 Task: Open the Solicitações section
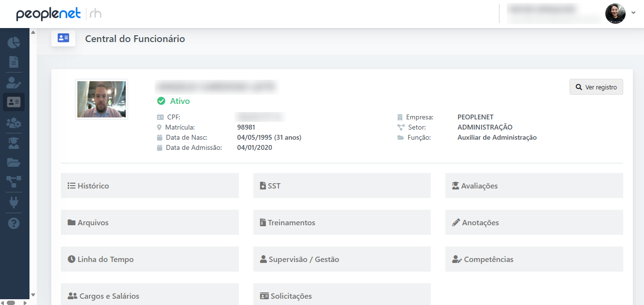[x=342, y=294]
